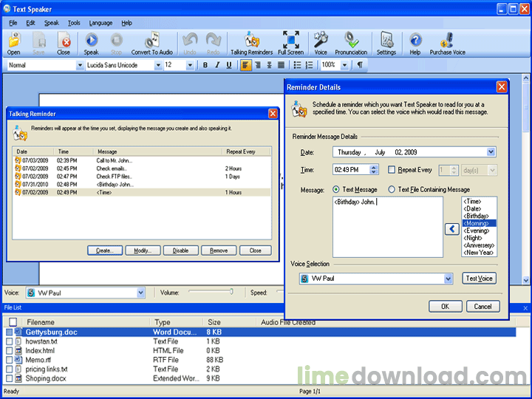Open the font size 12 dropdown
The height and width of the screenshot is (399, 532).
click(190, 65)
